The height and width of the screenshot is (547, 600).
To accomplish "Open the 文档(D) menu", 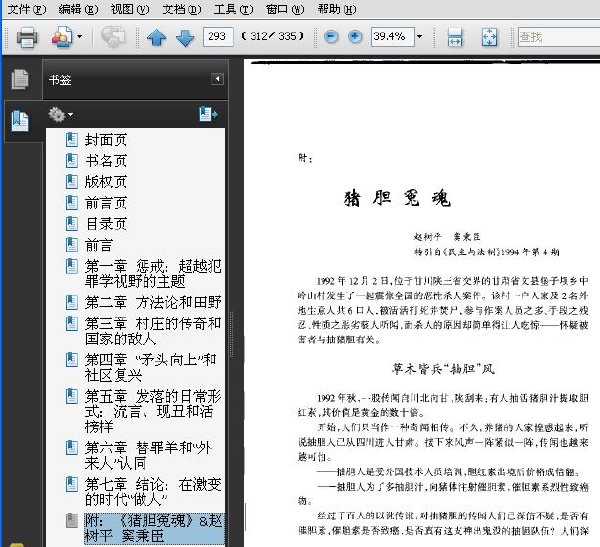I will point(182,9).
